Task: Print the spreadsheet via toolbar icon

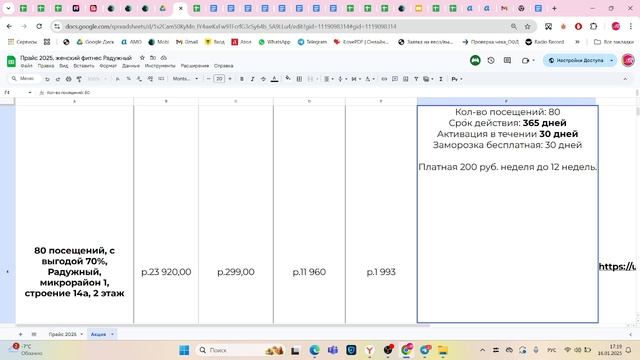Action: [68, 79]
